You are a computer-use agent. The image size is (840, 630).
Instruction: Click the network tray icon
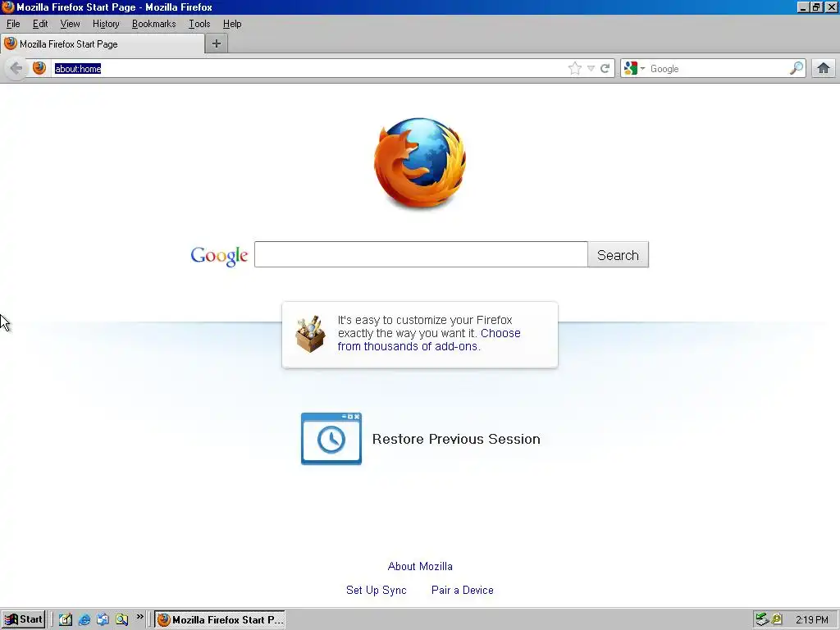click(x=761, y=619)
